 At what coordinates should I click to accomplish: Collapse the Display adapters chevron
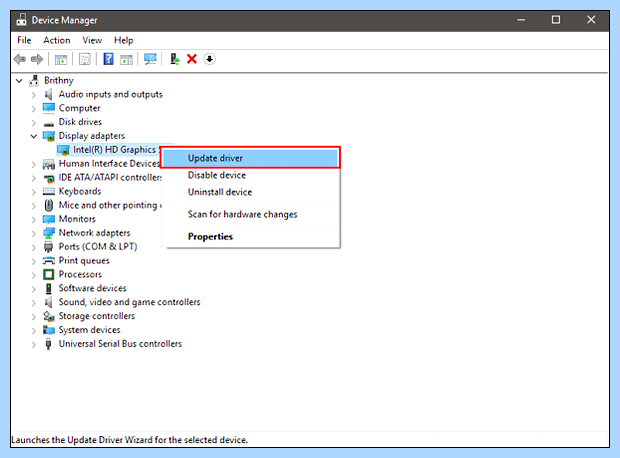tap(34, 136)
